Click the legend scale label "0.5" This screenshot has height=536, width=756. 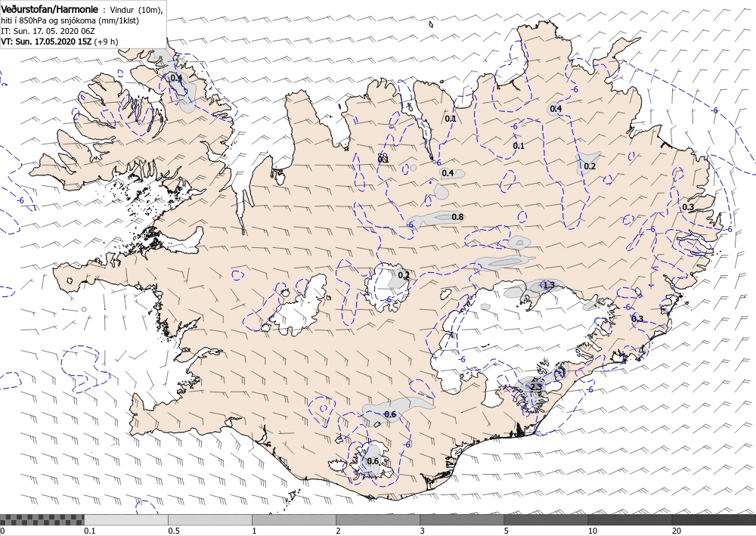click(174, 531)
